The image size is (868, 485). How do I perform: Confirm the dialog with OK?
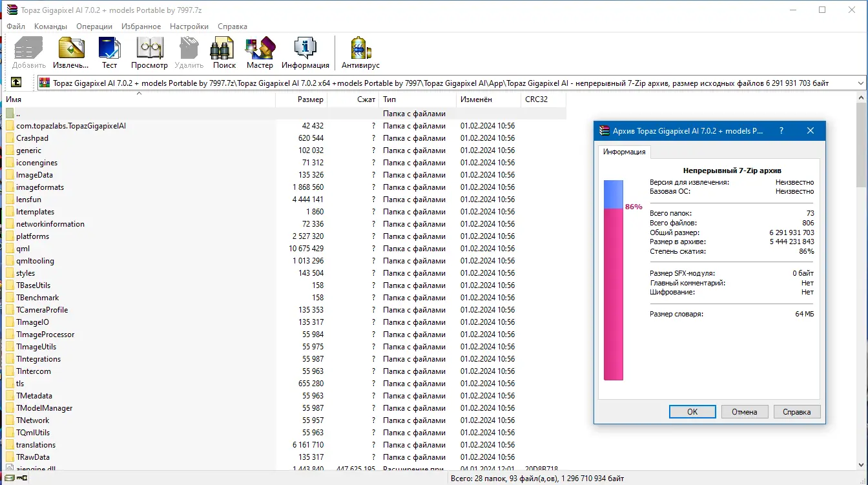pos(692,411)
